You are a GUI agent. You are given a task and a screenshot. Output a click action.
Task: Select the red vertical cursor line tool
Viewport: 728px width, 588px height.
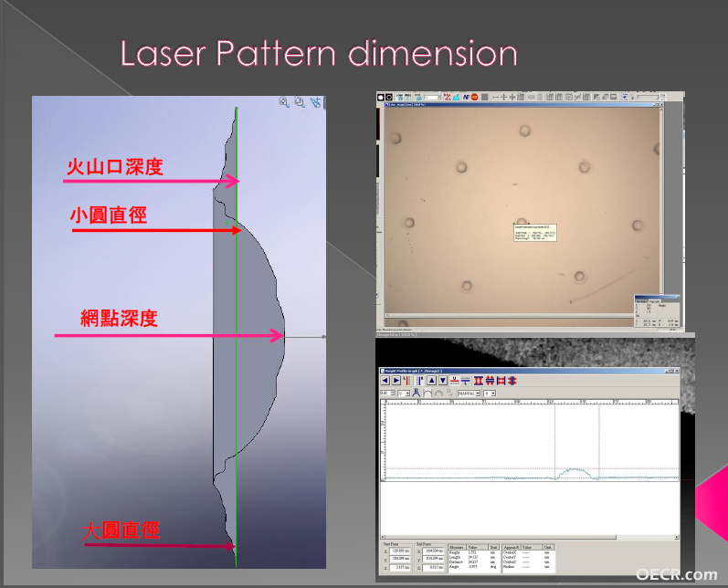tap(406, 381)
